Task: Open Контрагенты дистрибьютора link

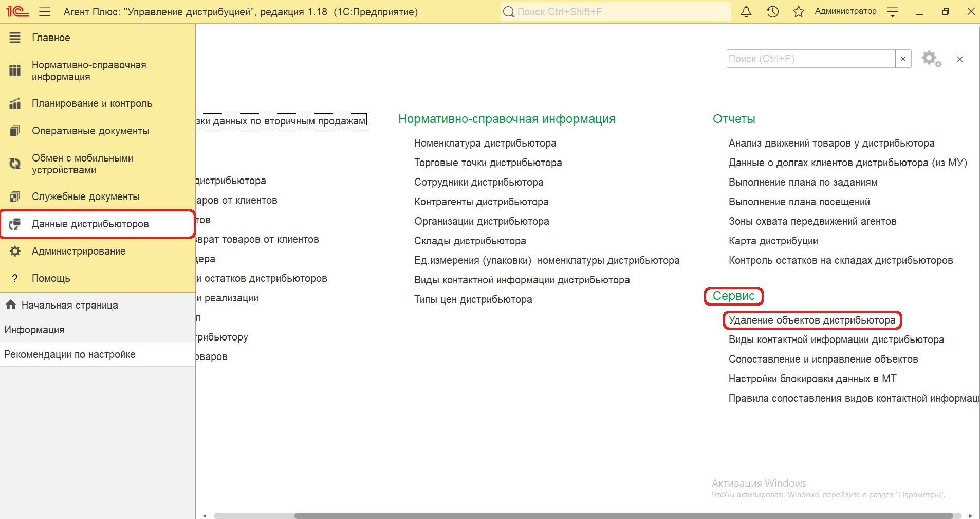Action: click(481, 202)
